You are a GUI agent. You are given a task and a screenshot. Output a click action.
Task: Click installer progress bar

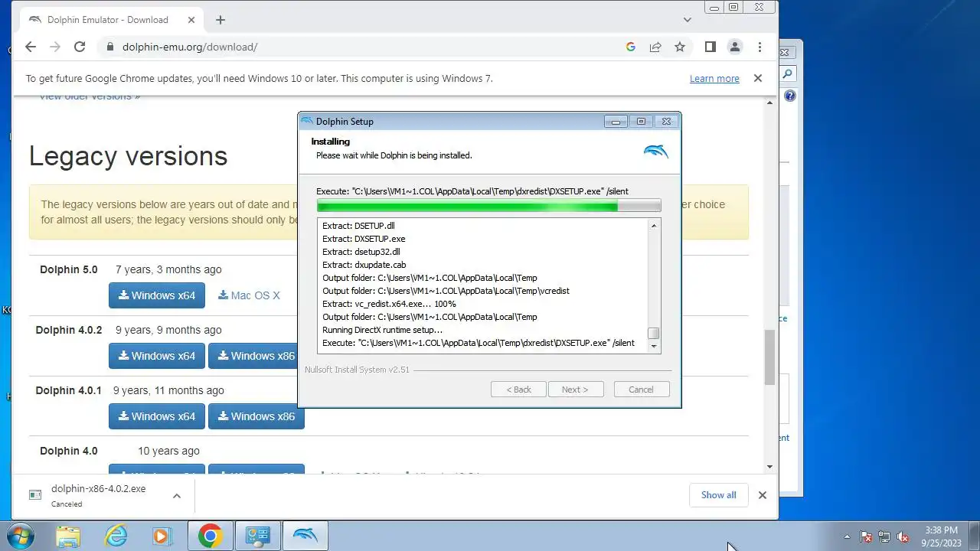tap(488, 205)
